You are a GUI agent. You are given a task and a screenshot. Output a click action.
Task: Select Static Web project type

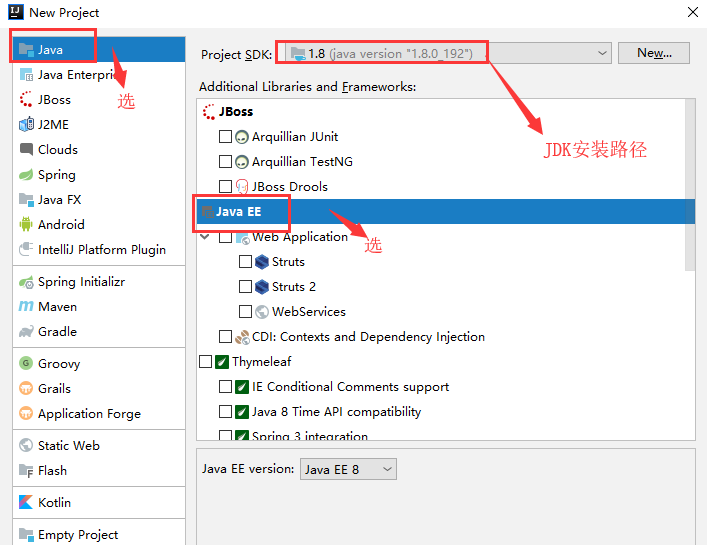click(99, 445)
